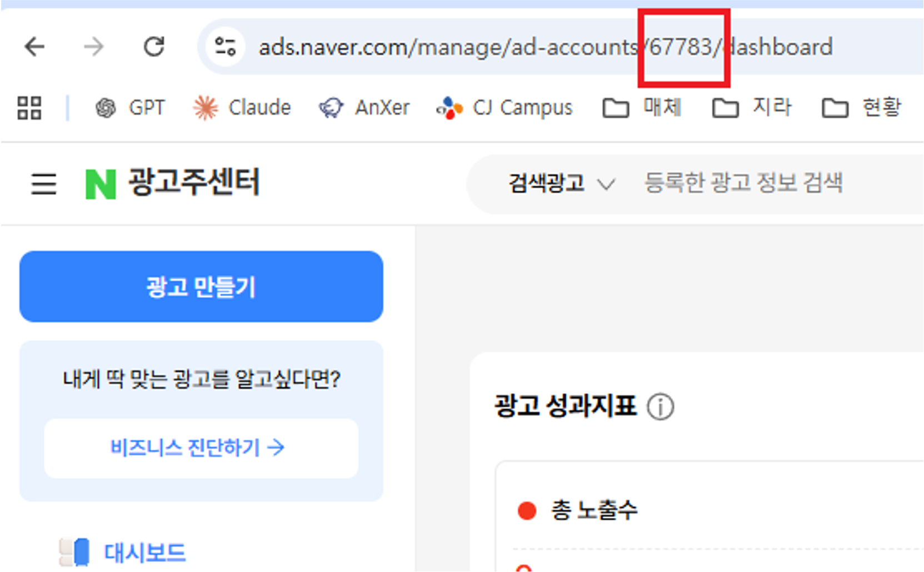
Task: Open the AnXer bookmark
Action: coord(364,108)
